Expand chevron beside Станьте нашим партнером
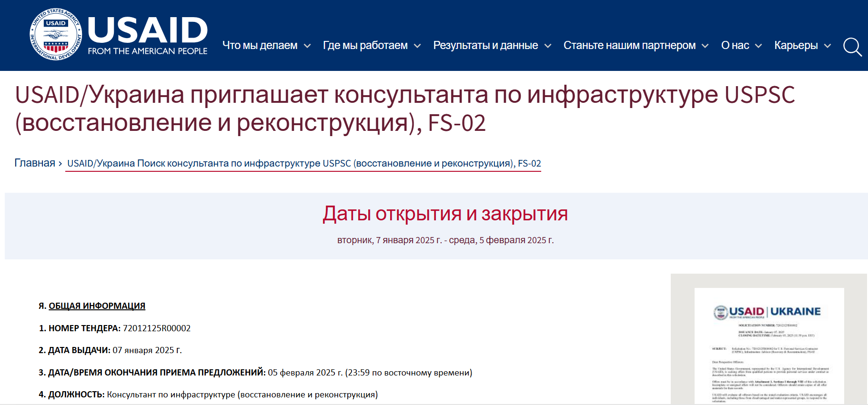 705,46
